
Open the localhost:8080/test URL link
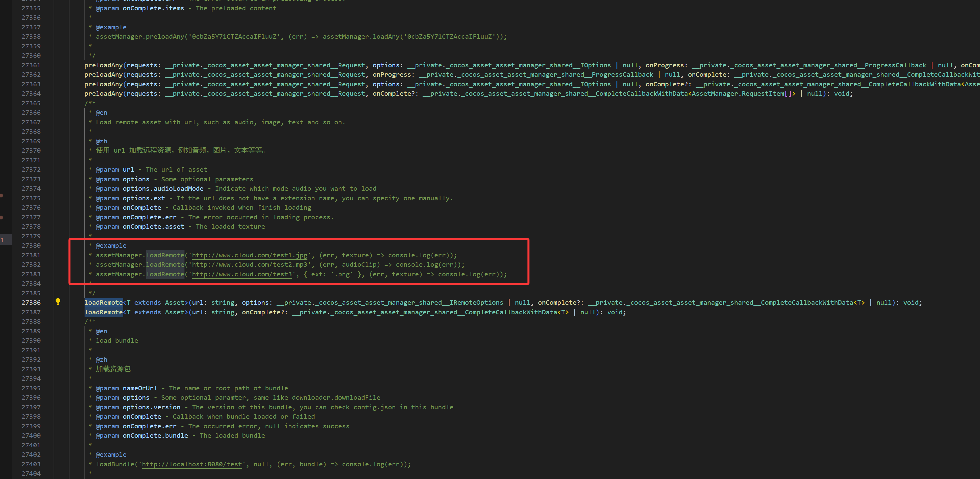[x=192, y=464]
